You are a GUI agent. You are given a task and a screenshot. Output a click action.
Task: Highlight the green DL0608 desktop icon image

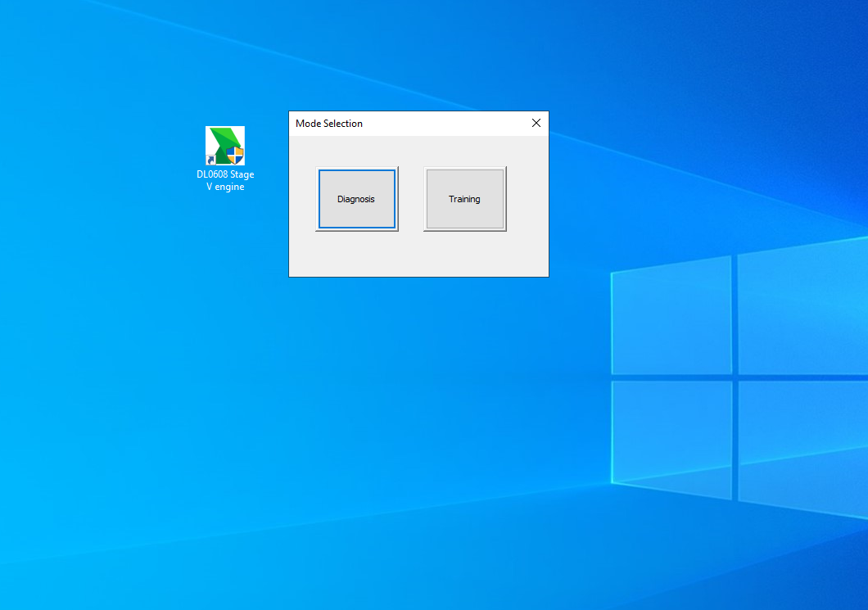(x=224, y=145)
